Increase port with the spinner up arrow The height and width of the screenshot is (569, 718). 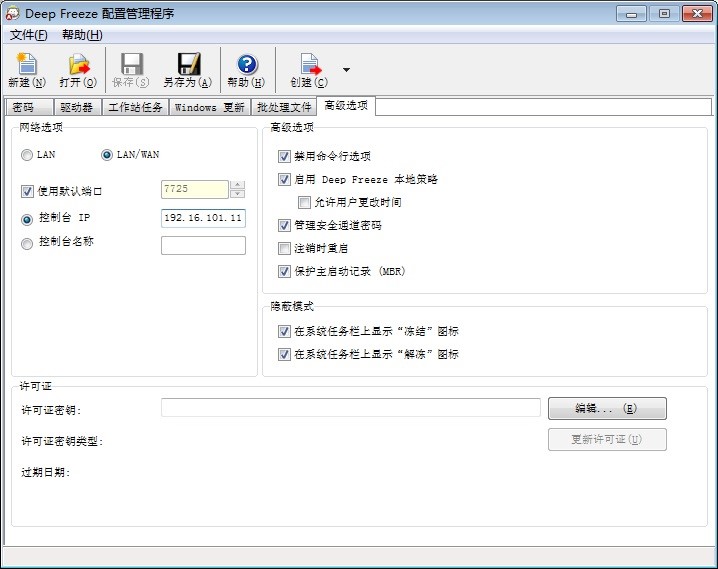pos(237,184)
